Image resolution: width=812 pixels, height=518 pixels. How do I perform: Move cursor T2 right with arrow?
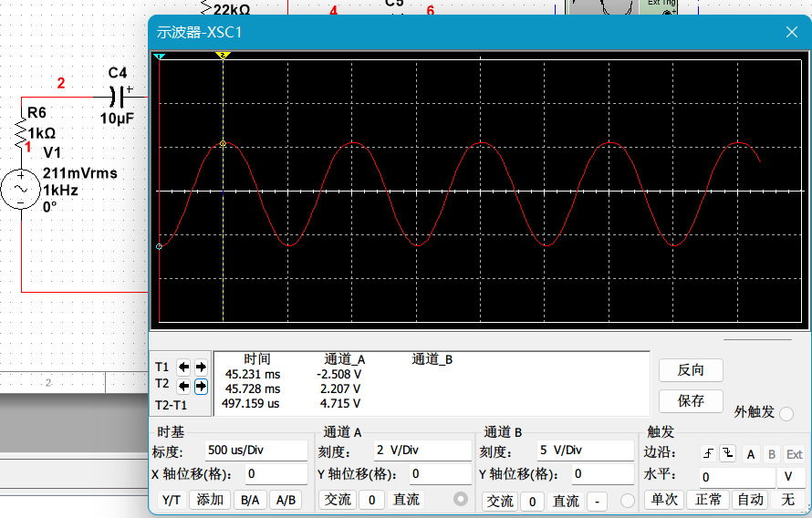(x=201, y=386)
